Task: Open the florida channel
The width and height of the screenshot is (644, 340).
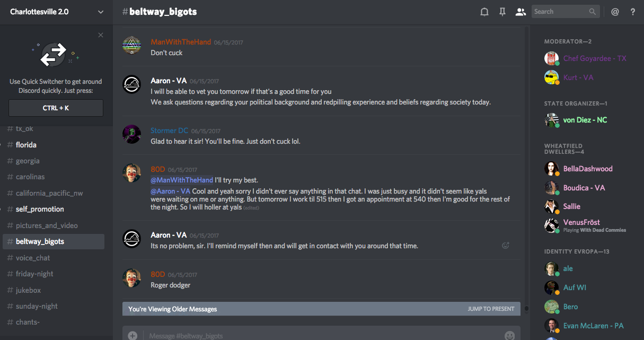Action: (x=26, y=145)
